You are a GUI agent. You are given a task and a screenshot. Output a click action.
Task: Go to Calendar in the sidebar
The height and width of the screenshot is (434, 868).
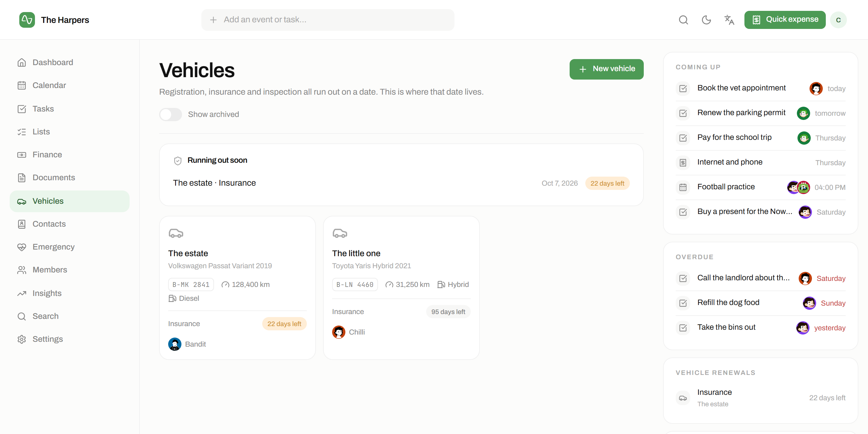69,85
